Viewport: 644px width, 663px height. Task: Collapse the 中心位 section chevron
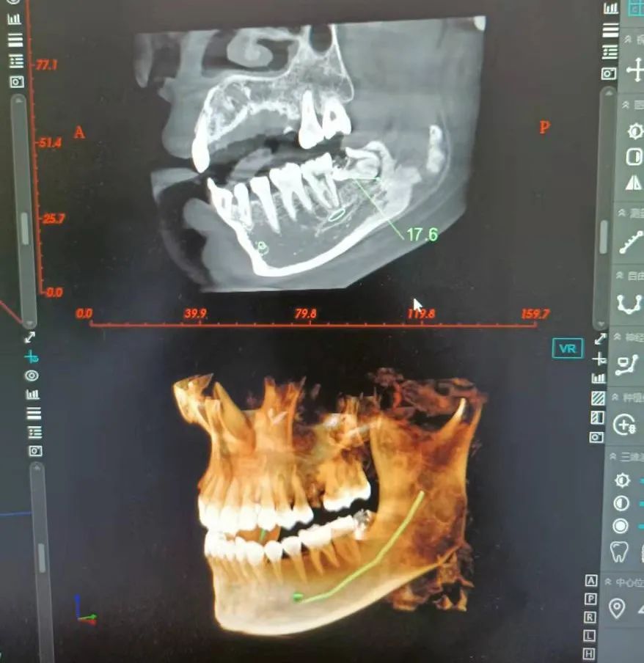pos(610,582)
